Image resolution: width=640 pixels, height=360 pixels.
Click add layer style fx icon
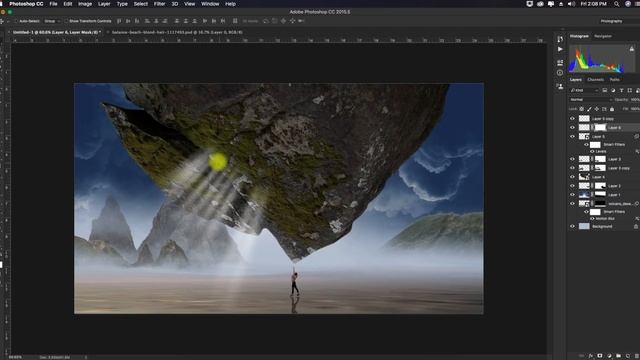pos(591,356)
